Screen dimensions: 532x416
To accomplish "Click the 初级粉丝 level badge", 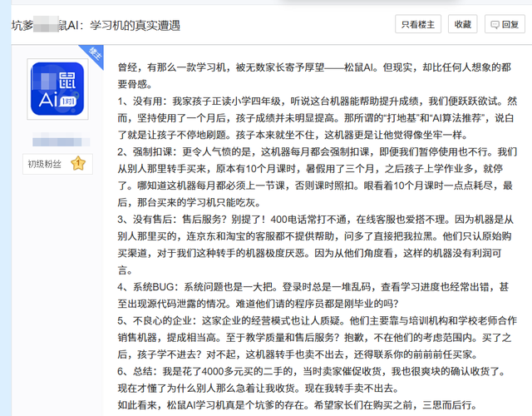I will pyautogui.click(x=57, y=164).
